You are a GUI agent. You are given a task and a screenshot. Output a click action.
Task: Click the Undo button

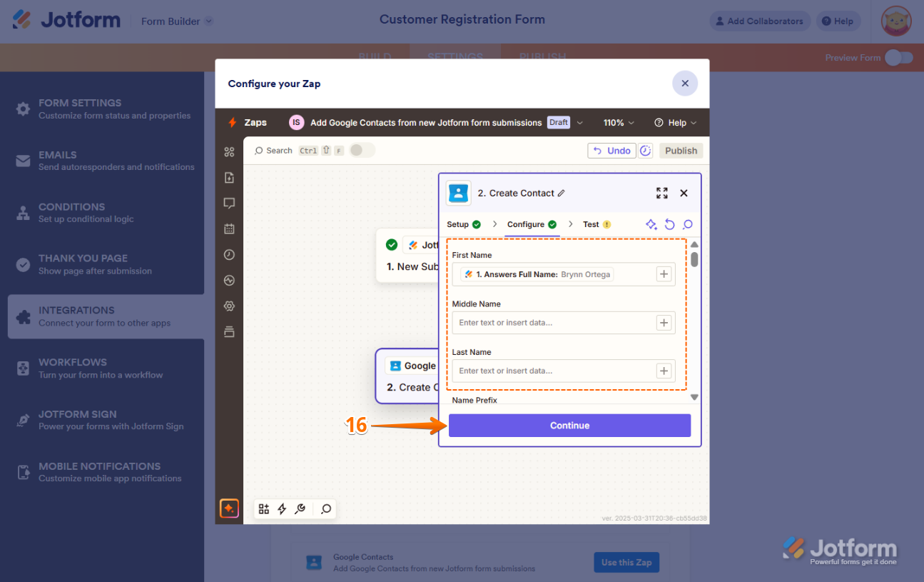[611, 151]
